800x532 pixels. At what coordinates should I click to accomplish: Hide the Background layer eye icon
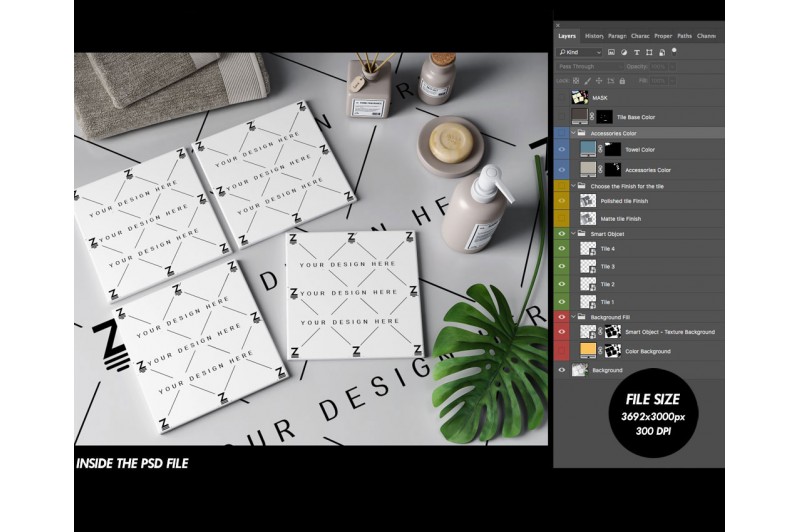[x=561, y=370]
